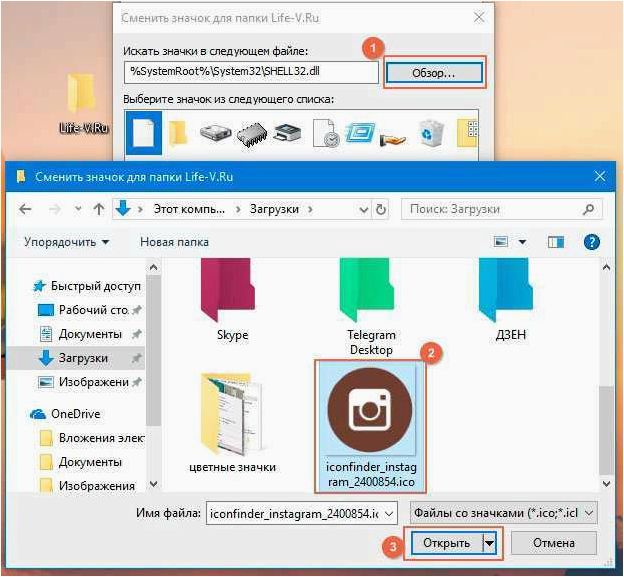Select recycle bin icon in icon list
624x577 pixels.
430,134
